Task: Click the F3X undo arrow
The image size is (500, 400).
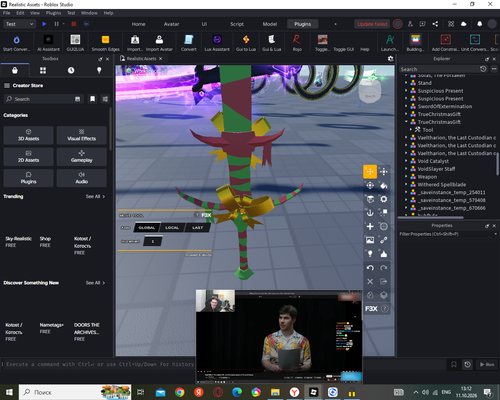Action: point(370,268)
